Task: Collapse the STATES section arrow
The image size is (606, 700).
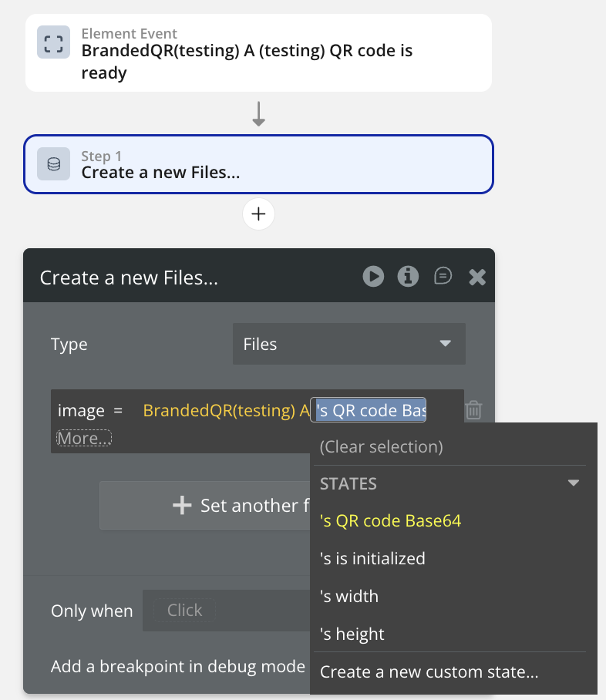Action: (x=573, y=483)
